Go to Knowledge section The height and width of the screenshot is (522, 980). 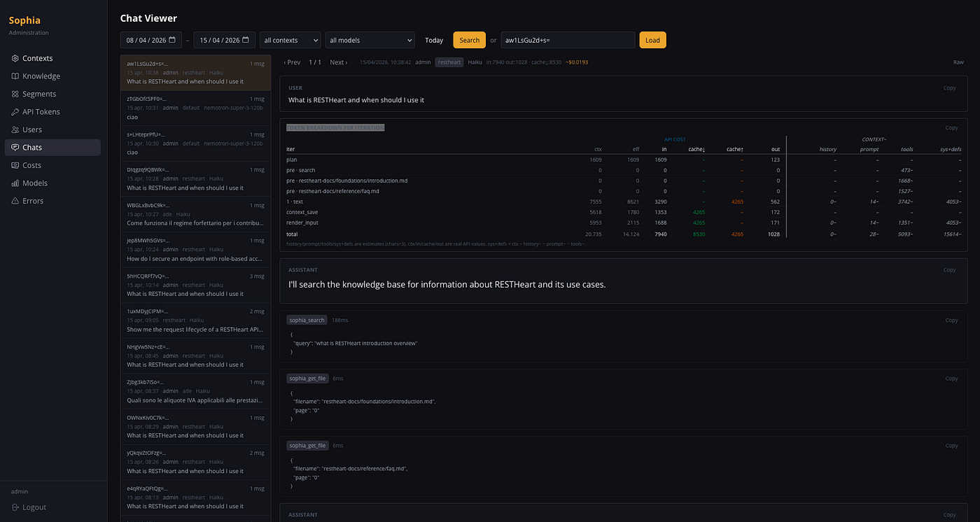pos(53,76)
